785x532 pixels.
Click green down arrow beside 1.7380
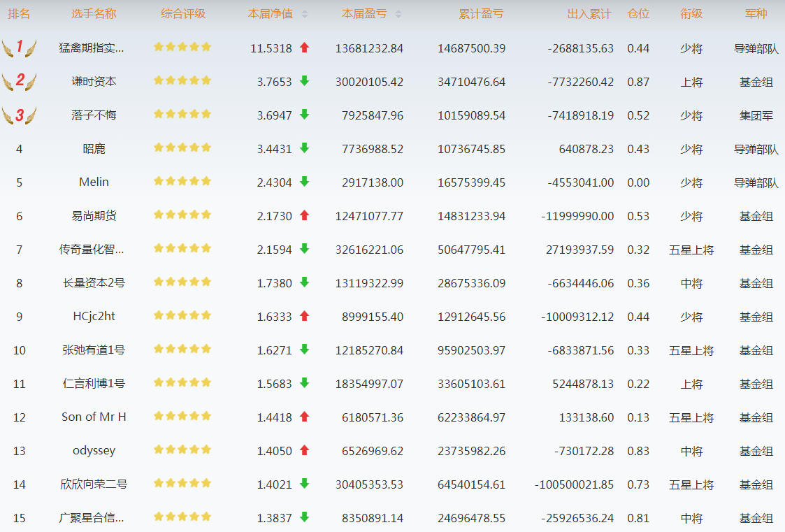(x=304, y=282)
